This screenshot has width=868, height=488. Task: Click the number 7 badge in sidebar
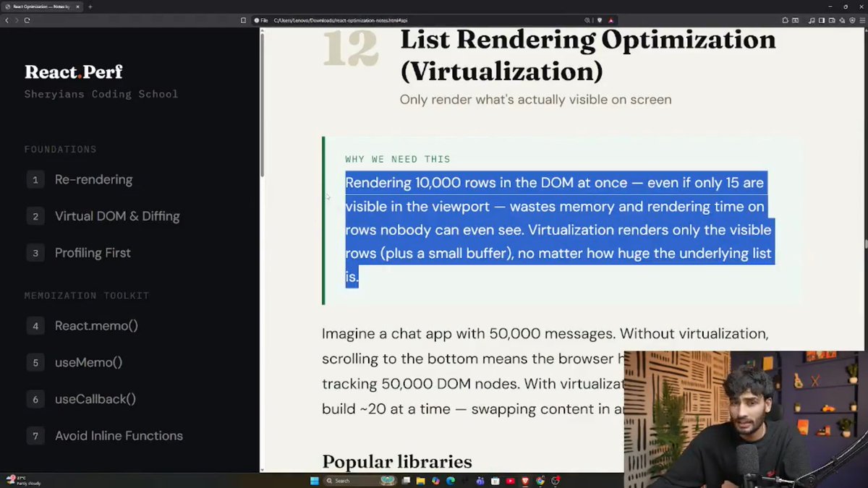click(35, 436)
